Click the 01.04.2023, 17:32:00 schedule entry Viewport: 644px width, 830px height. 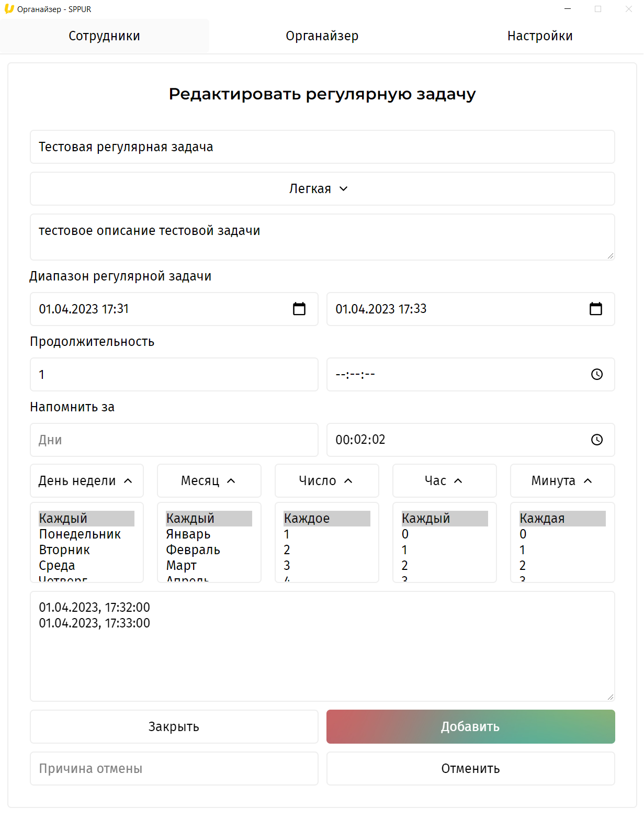[95, 608]
